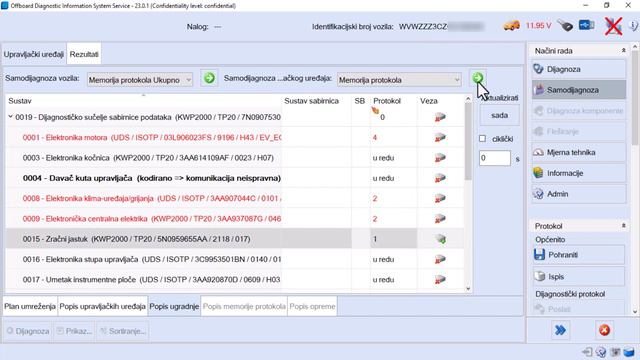Image resolution: width=640 pixels, height=360 pixels.
Task: Click the ignition key icon
Action: (565, 26)
